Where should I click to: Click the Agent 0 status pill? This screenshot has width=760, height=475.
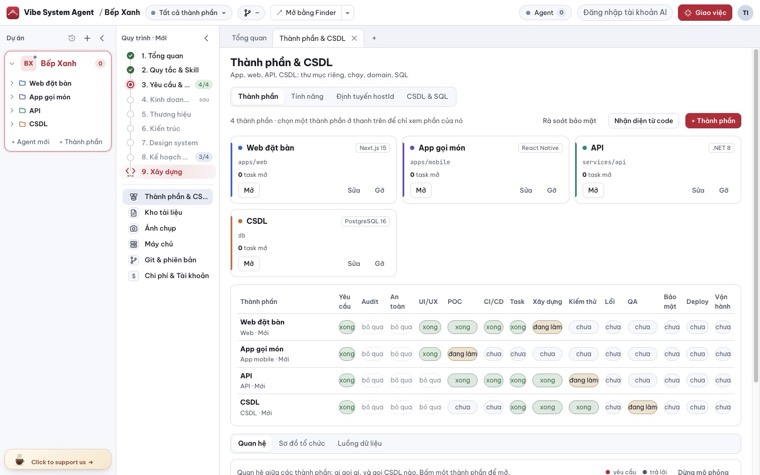click(x=545, y=13)
